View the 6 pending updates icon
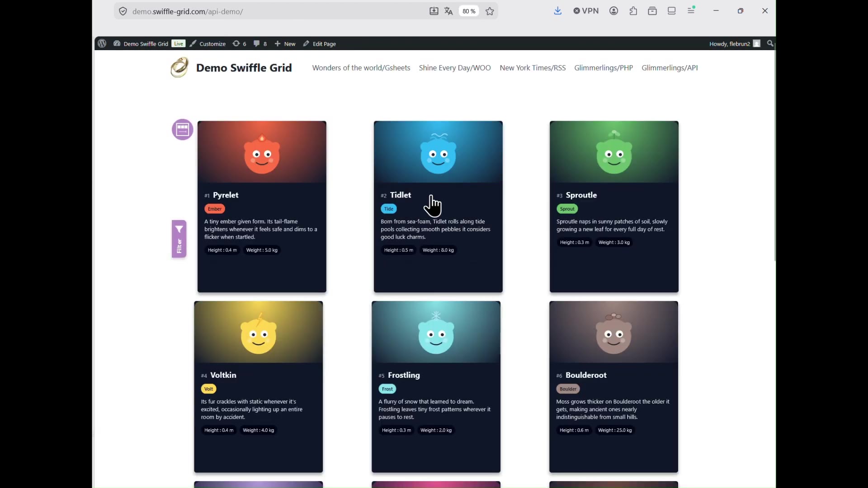Screen dimensions: 868x488 click(x=240, y=44)
